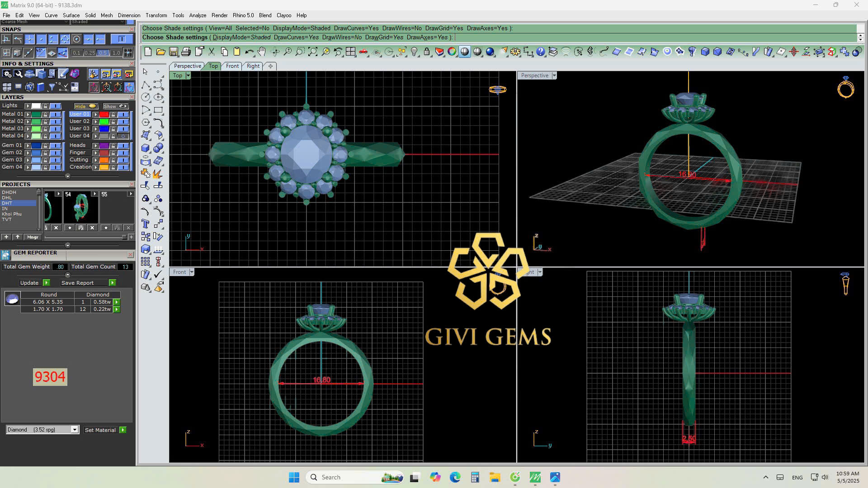Turn on the User 04 layer switch
The height and width of the screenshot is (488, 868).
tap(123, 136)
